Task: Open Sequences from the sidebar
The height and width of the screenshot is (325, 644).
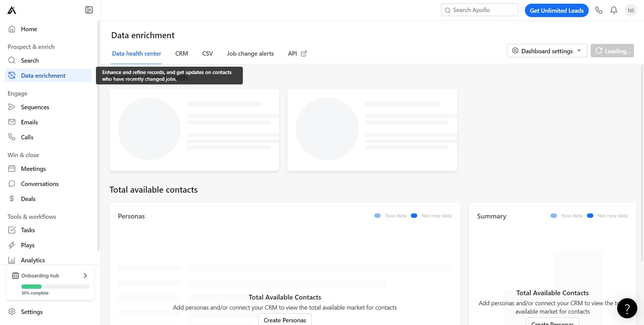Action: pyautogui.click(x=35, y=107)
